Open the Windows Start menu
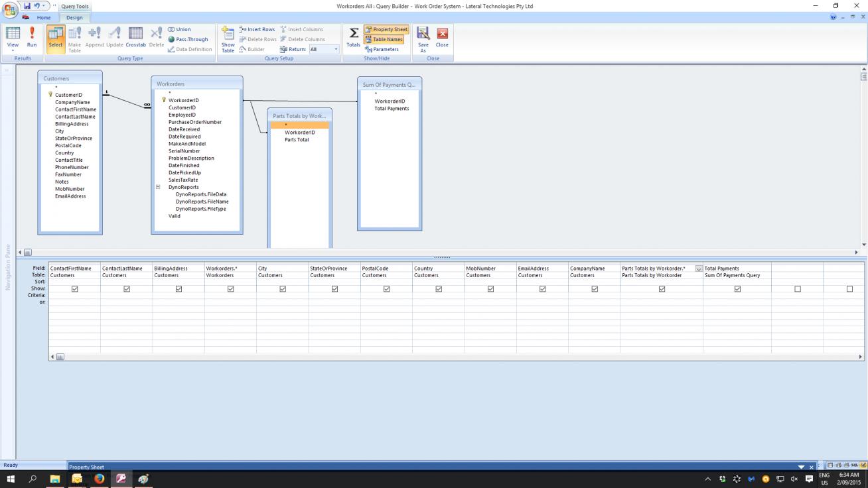The height and width of the screenshot is (488, 868). click(x=11, y=479)
